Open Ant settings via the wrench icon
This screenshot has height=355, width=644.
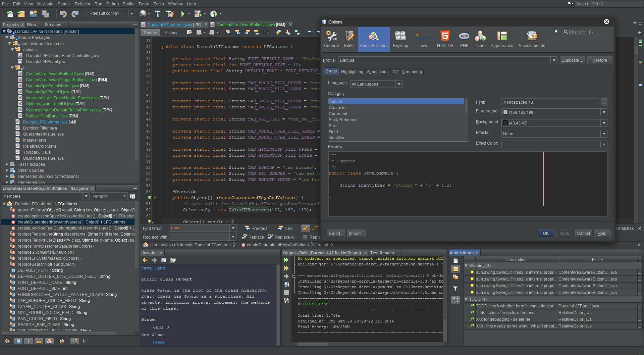point(286,301)
